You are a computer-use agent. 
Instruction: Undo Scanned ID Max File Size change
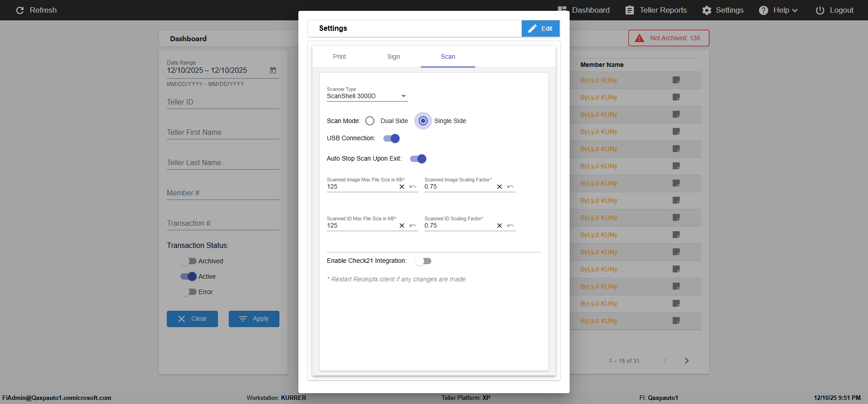tap(413, 226)
